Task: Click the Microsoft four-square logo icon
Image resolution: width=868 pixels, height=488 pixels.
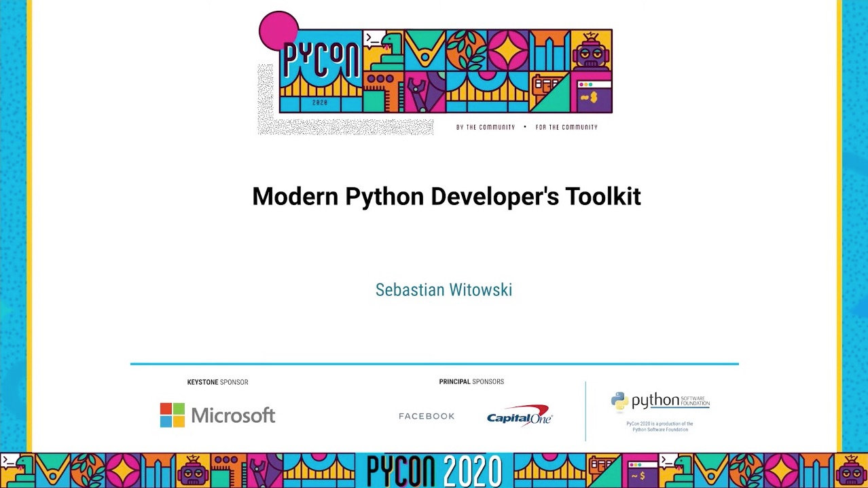Action: [x=173, y=415]
